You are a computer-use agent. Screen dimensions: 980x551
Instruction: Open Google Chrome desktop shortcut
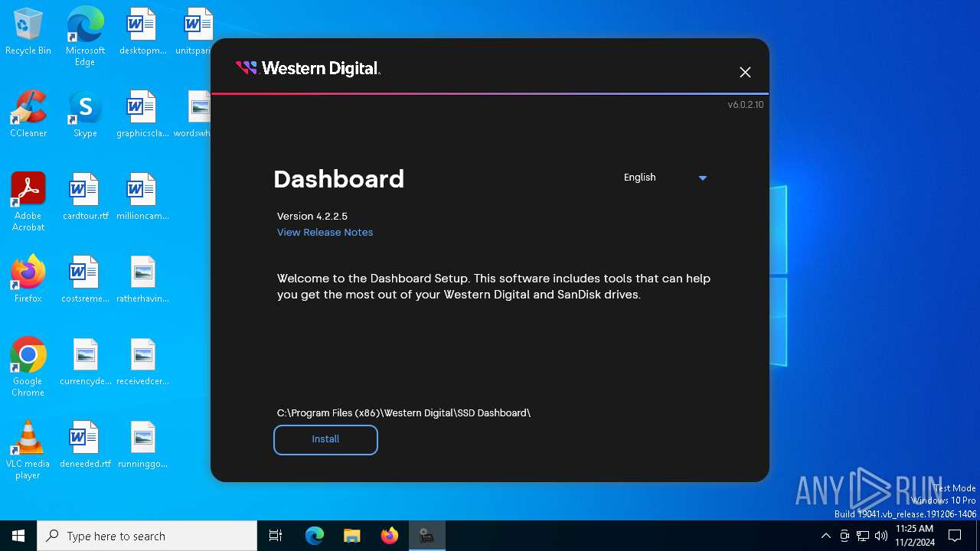pyautogui.click(x=28, y=367)
